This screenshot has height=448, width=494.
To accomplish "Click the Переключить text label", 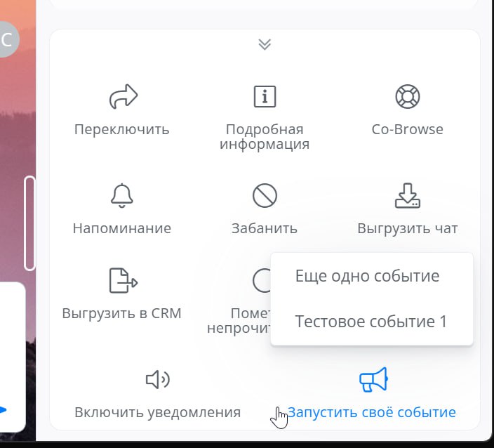I will [122, 130].
